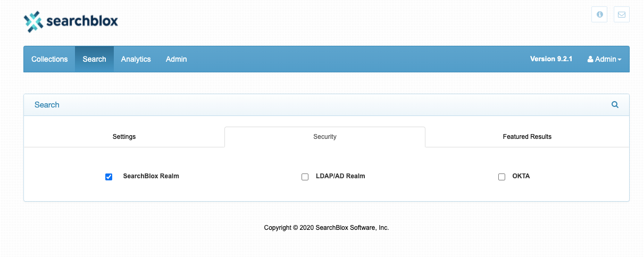The height and width of the screenshot is (257, 644).
Task: Click the Copyright 2020 SearchBlox footer text
Action: (x=327, y=228)
